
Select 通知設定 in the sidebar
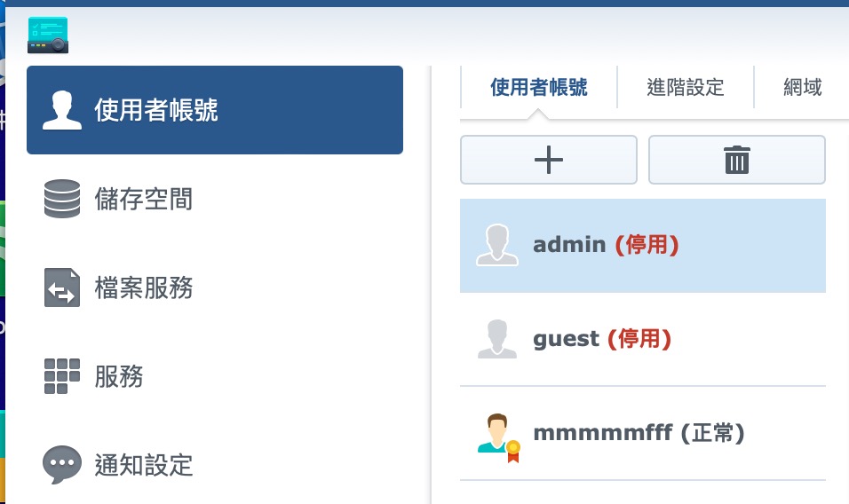144,464
